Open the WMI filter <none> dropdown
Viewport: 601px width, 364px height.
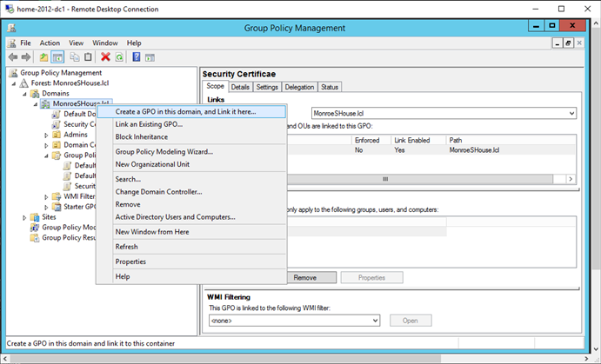point(375,321)
